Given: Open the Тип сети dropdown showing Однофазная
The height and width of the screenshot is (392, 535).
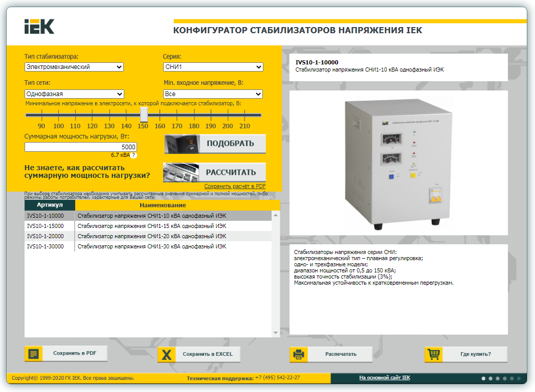Looking at the screenshot, I should pyautogui.click(x=74, y=94).
